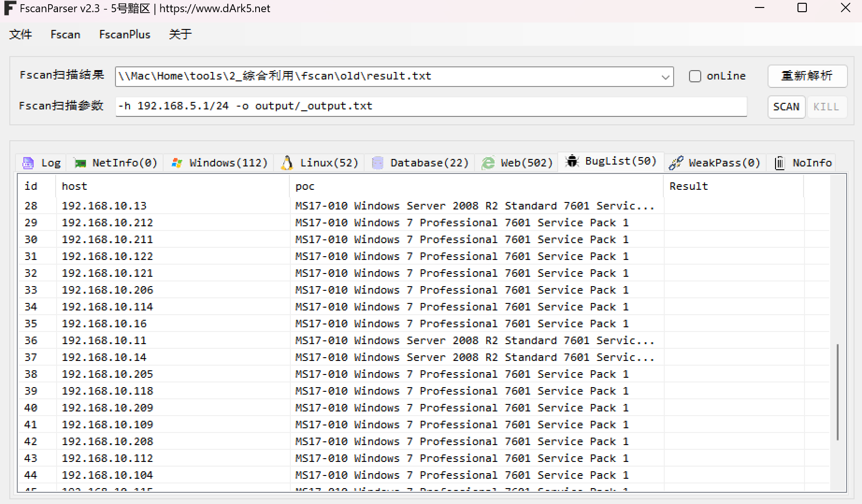Select row with host 192.168.10.14
The image size is (862, 504).
coord(423,357)
